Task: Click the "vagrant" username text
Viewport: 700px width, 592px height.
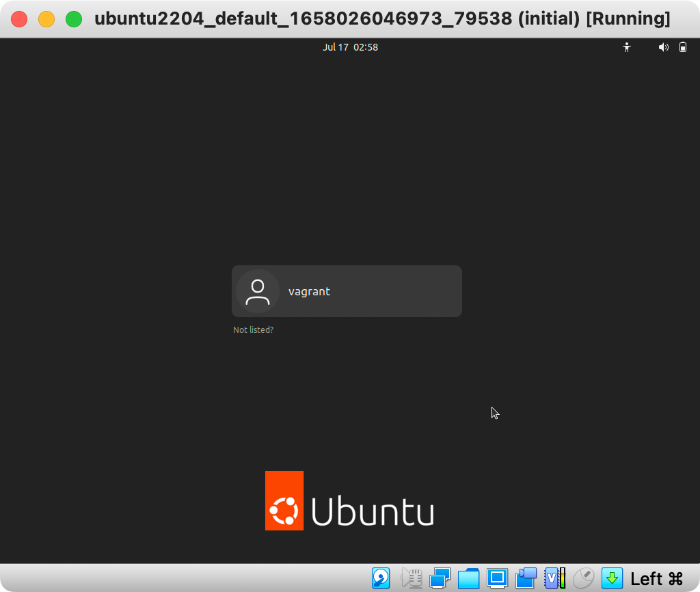Action: (x=309, y=292)
